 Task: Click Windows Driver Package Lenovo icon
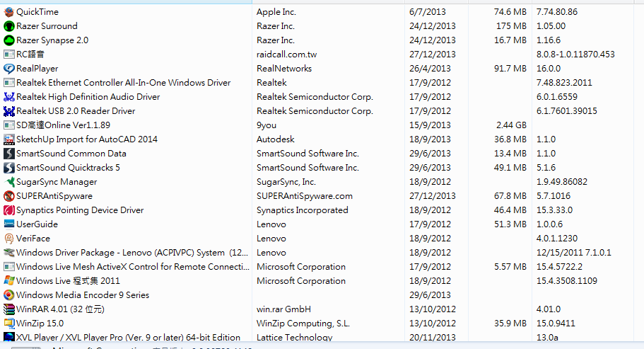click(x=8, y=253)
